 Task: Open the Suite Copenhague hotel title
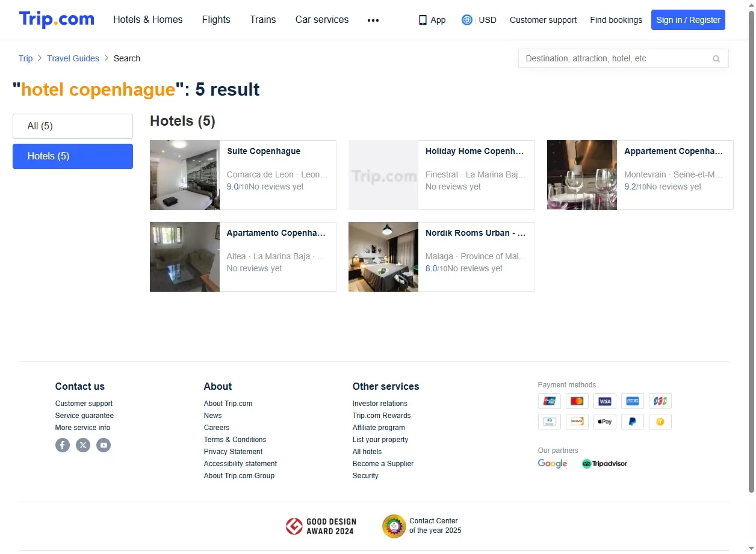coord(264,151)
